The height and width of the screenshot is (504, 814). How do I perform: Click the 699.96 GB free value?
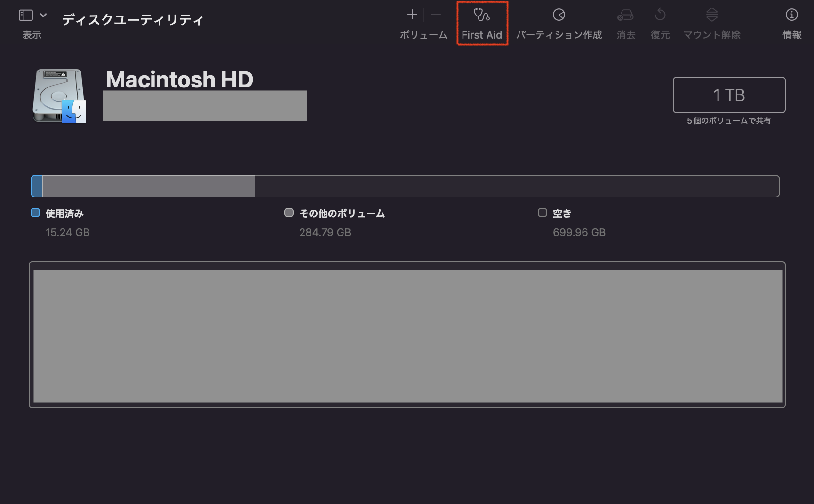[579, 232]
